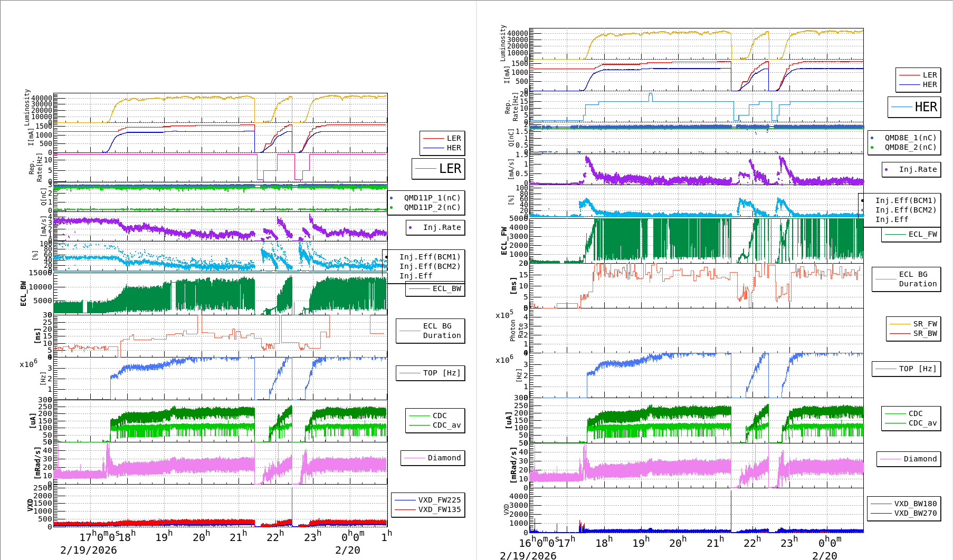The height and width of the screenshot is (560, 953).
Task: Click the large LER title legend box
Action: [x=438, y=169]
